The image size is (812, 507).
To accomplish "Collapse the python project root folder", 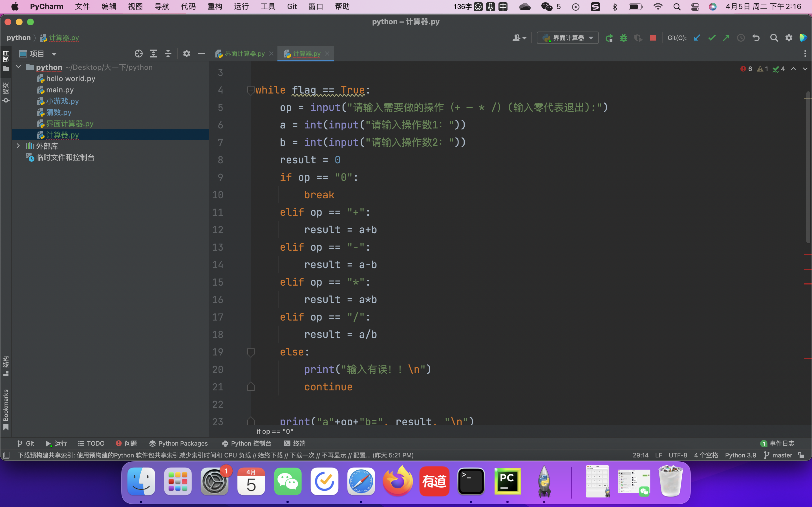I will (x=18, y=67).
